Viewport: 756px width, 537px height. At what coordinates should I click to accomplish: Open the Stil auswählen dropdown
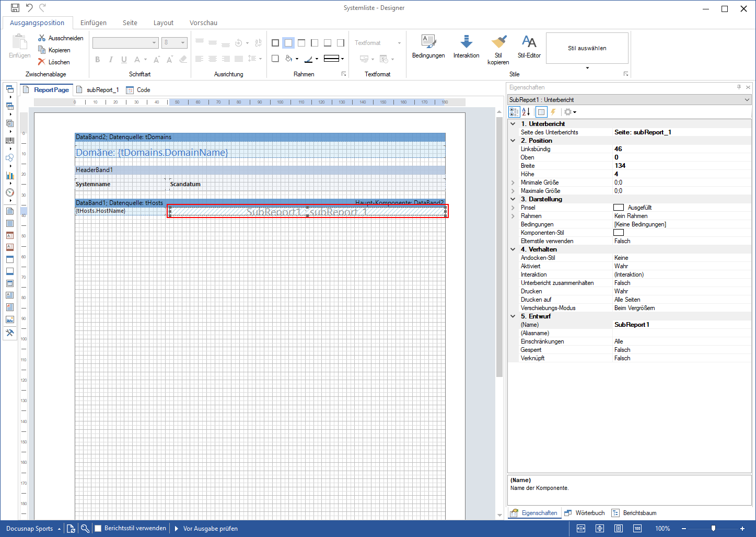[587, 68]
